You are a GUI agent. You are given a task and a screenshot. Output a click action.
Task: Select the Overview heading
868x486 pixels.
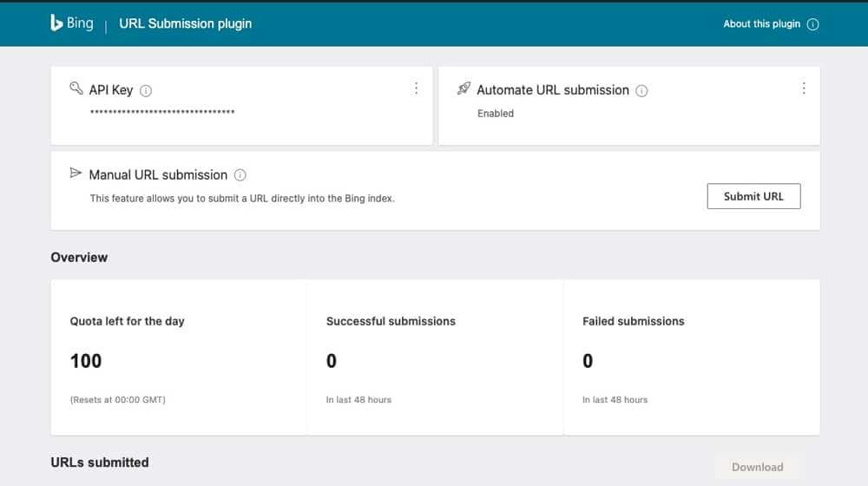coord(79,258)
